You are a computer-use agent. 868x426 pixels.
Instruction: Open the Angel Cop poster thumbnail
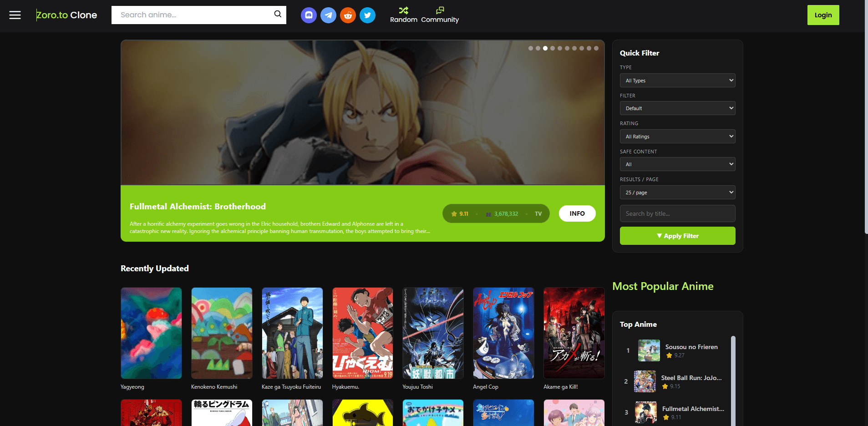coord(503,333)
